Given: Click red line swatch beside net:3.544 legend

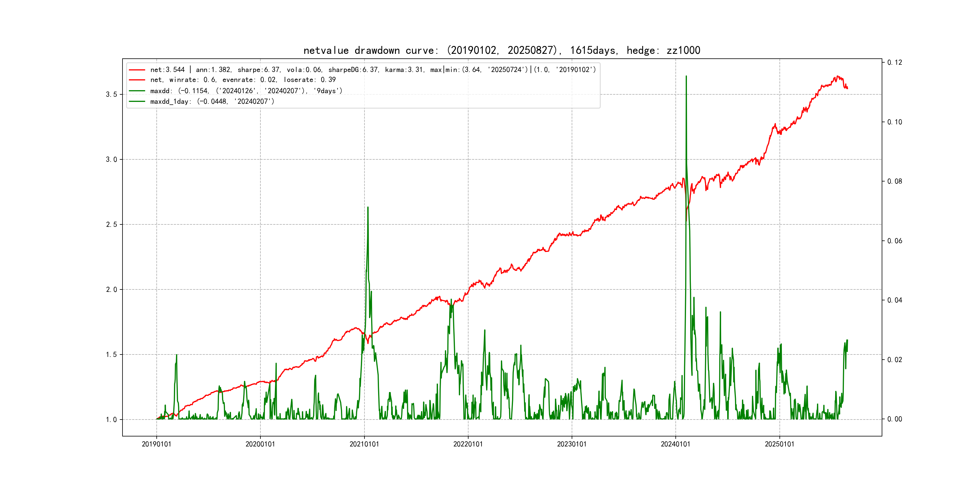Looking at the screenshot, I should tap(137, 70).
